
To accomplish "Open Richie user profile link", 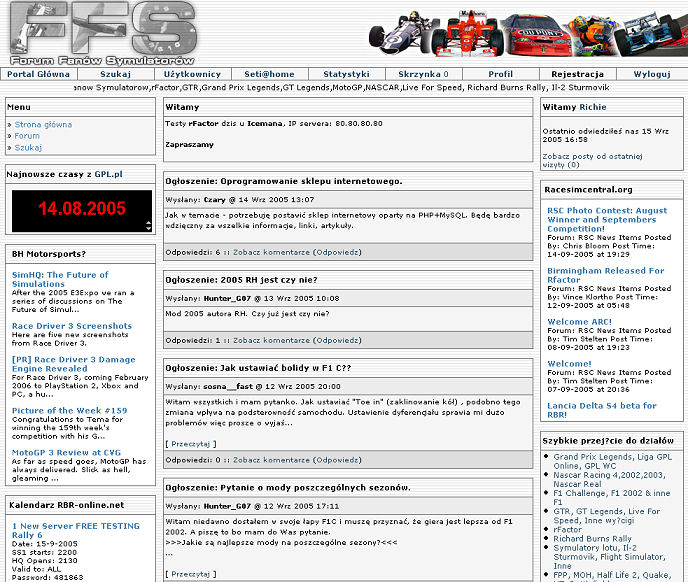I will click(593, 107).
